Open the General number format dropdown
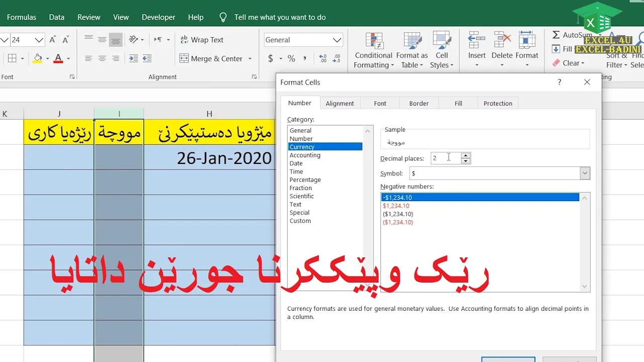644x362 pixels. (337, 40)
